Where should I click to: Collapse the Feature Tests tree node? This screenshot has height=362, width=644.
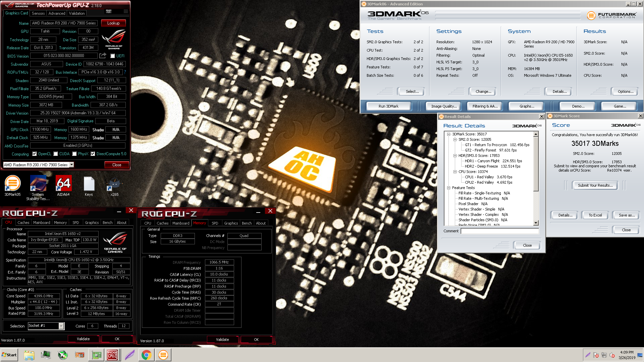pos(449,188)
